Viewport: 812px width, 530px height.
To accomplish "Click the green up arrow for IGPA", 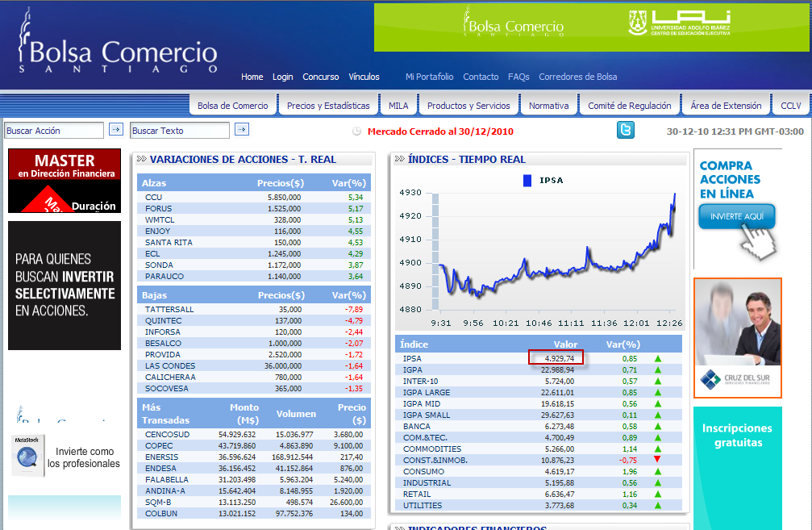I will (x=658, y=370).
